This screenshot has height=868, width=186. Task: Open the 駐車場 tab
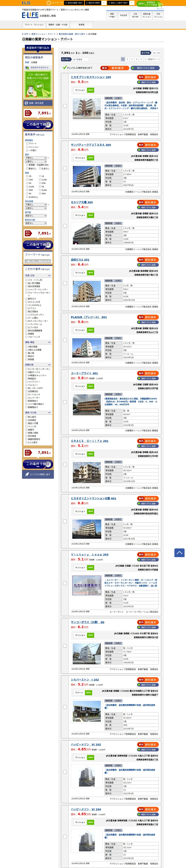coord(81,25)
